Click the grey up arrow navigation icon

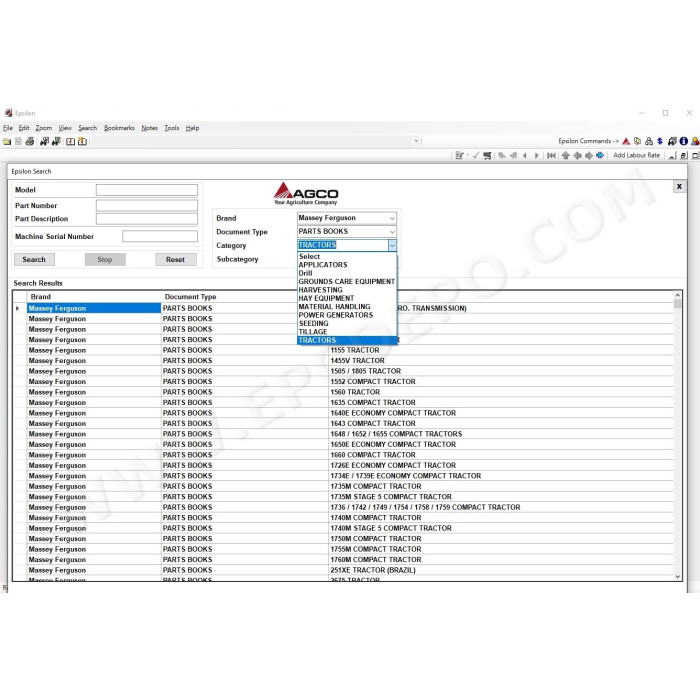(x=566, y=155)
